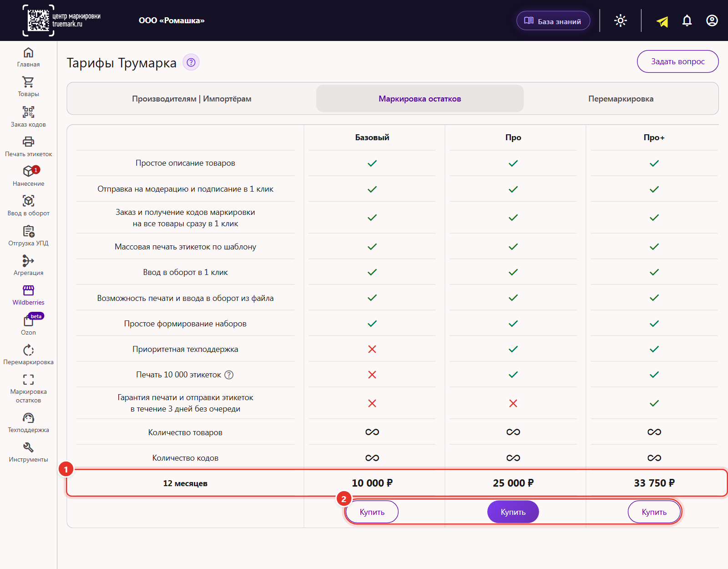Viewport: 728px width, 569px height.
Task: Open Техподдержка in the sidebar
Action: [28, 422]
